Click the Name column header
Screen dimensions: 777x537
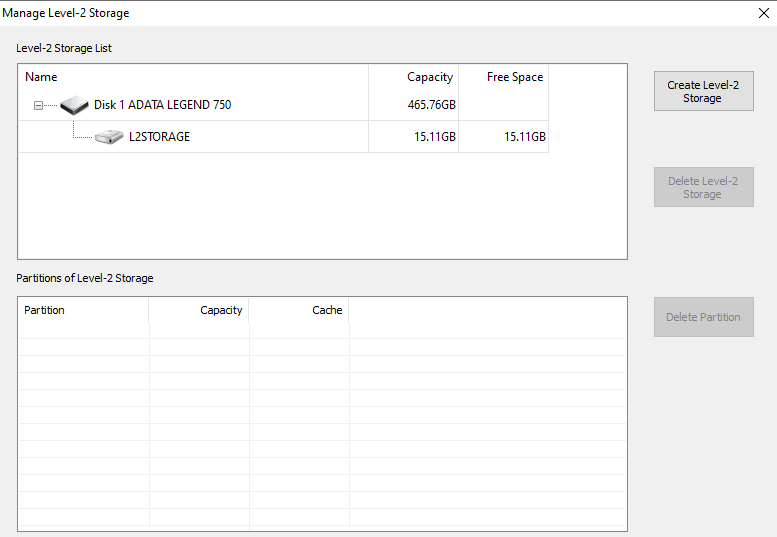[x=41, y=77]
